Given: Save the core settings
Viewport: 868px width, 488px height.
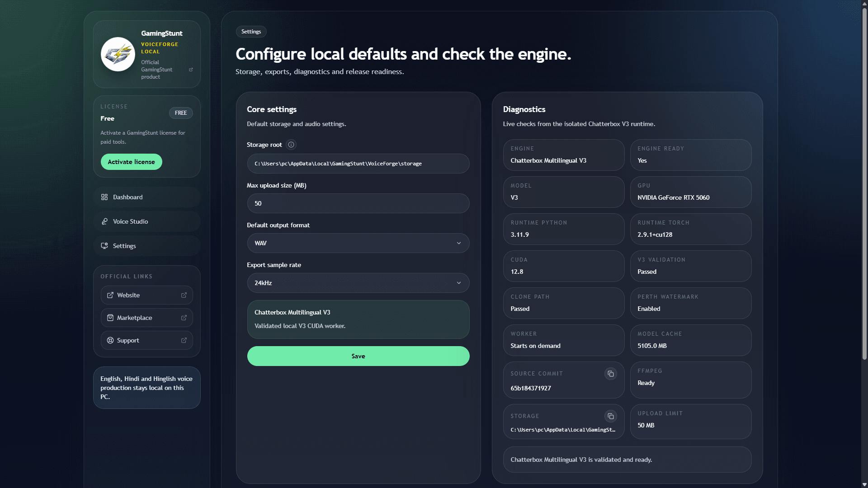Looking at the screenshot, I should click(358, 356).
